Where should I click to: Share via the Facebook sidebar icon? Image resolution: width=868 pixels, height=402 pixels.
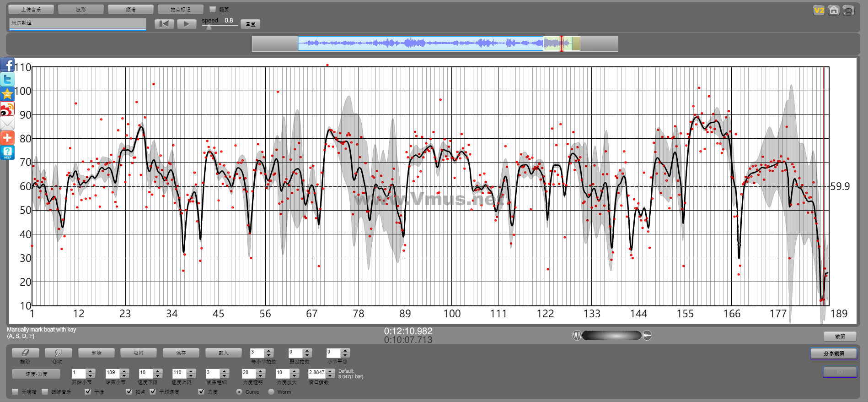click(x=7, y=65)
